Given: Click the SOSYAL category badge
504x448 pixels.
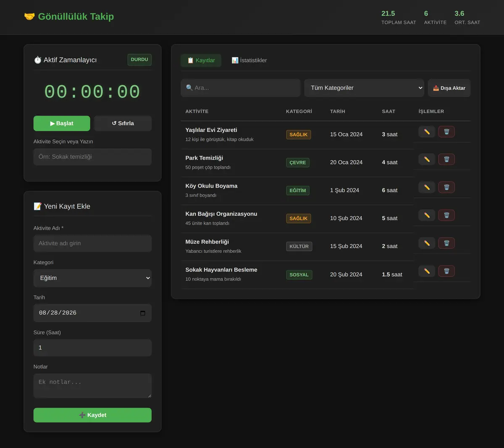Looking at the screenshot, I should click(299, 275).
